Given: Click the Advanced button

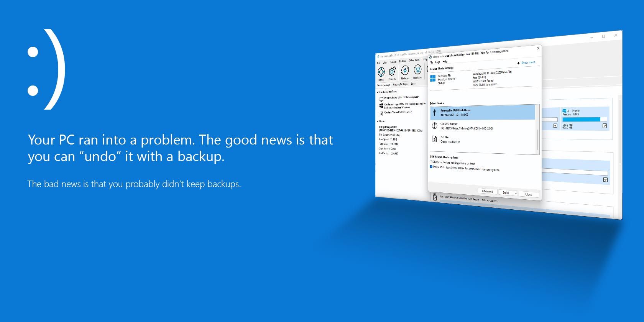Looking at the screenshot, I should coord(487,191).
